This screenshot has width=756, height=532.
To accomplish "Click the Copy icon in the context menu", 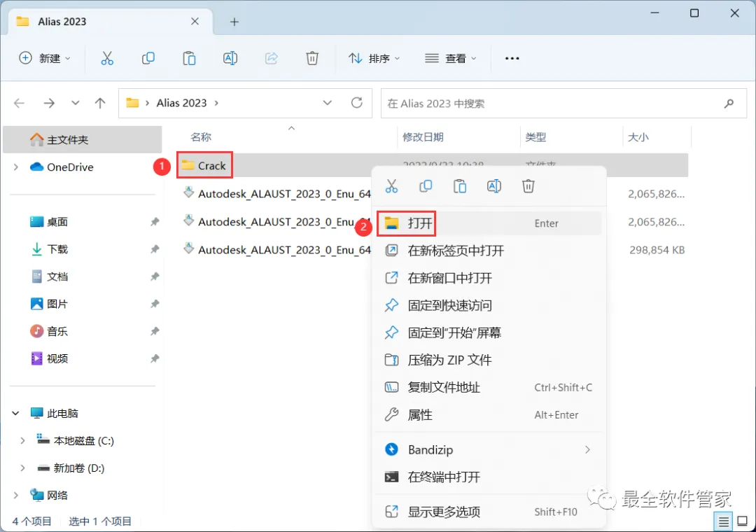I will (426, 186).
